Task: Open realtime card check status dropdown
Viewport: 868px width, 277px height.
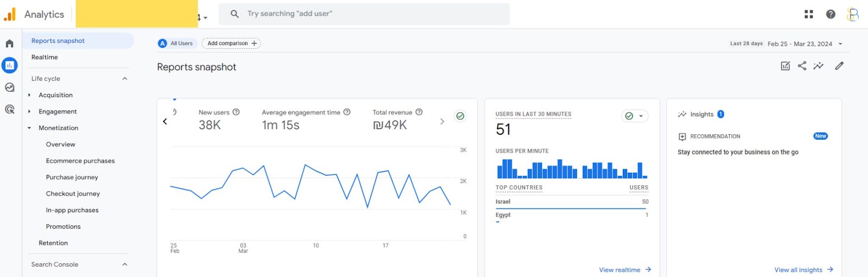Action: tap(635, 116)
